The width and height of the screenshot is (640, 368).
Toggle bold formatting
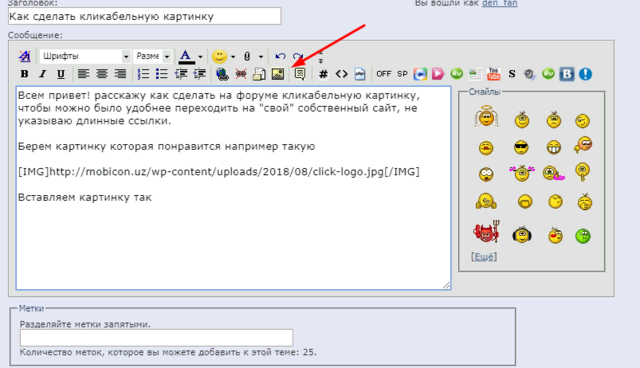(x=24, y=74)
